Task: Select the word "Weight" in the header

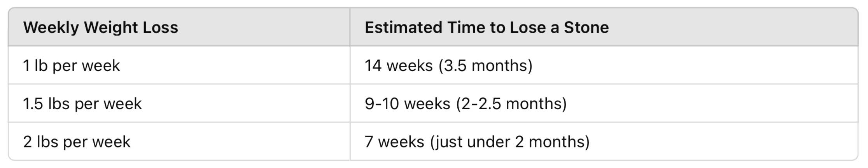Action: [106, 28]
